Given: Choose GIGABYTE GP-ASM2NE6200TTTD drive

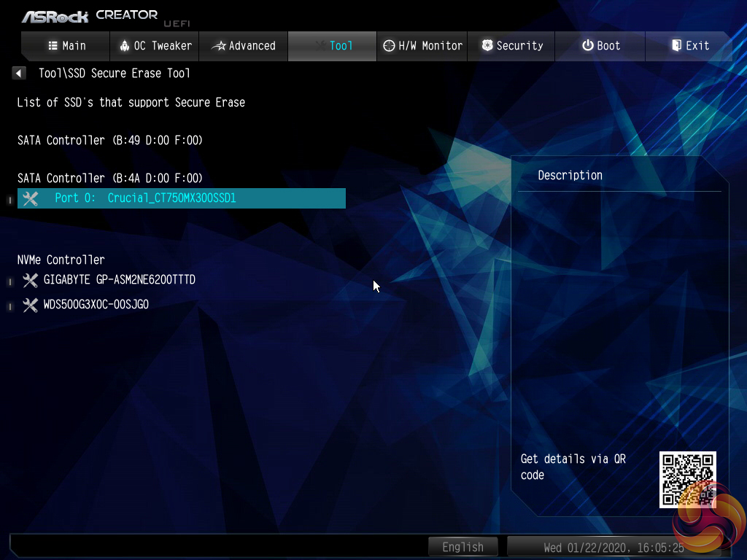Looking at the screenshot, I should point(119,280).
